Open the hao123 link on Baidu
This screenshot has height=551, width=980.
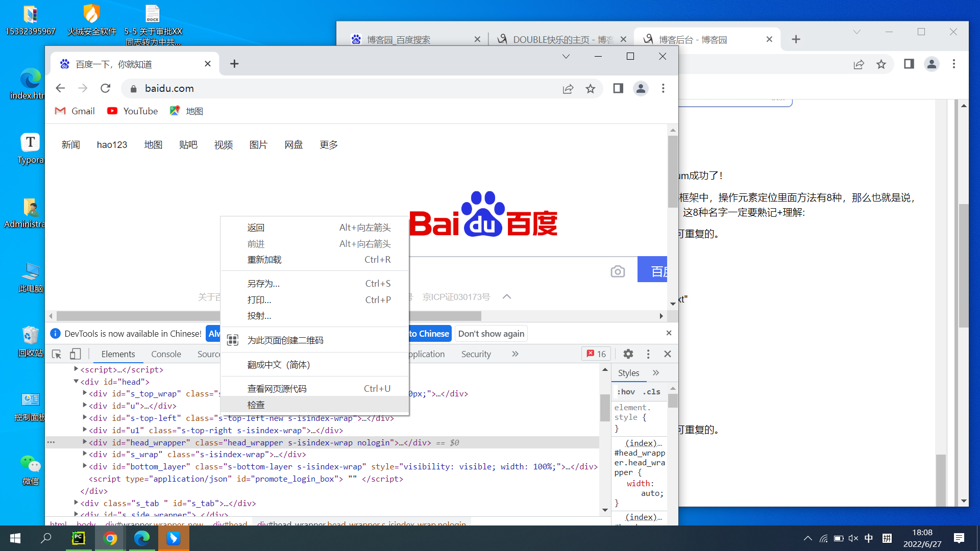[x=112, y=145]
